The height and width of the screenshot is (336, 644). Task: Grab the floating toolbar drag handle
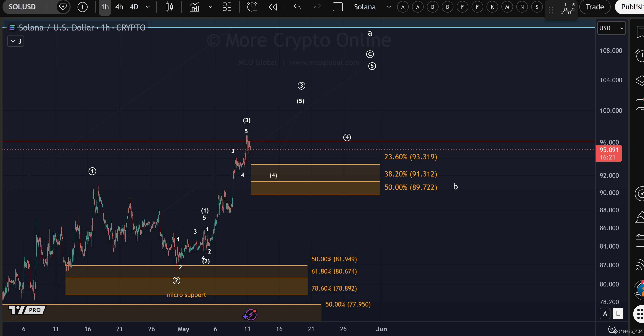click(551, 10)
